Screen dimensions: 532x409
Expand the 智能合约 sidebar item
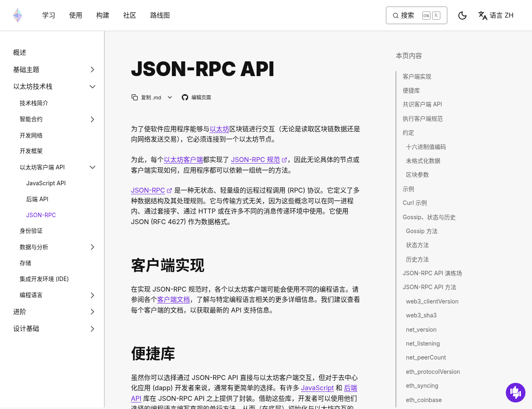tap(92, 119)
